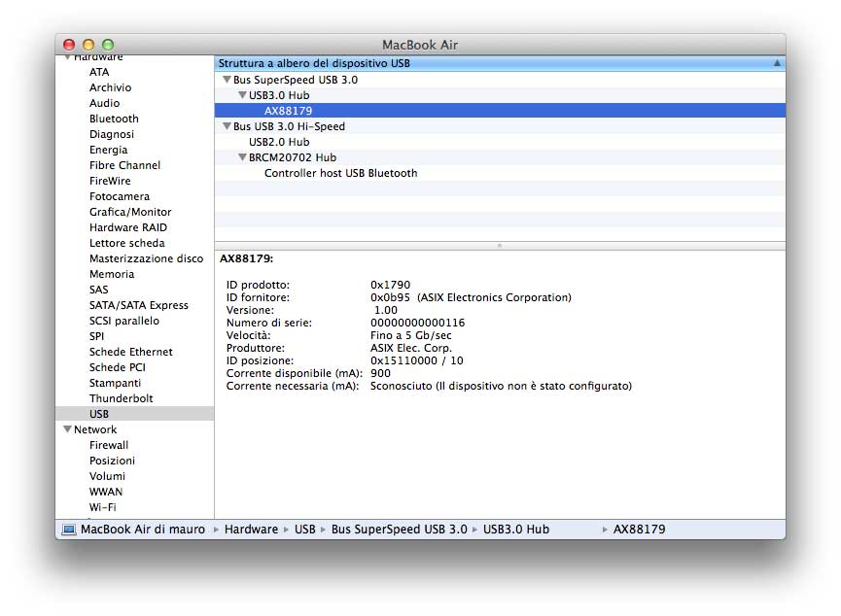
Task: Open Fotocamera in the sidebar
Action: pos(120,196)
